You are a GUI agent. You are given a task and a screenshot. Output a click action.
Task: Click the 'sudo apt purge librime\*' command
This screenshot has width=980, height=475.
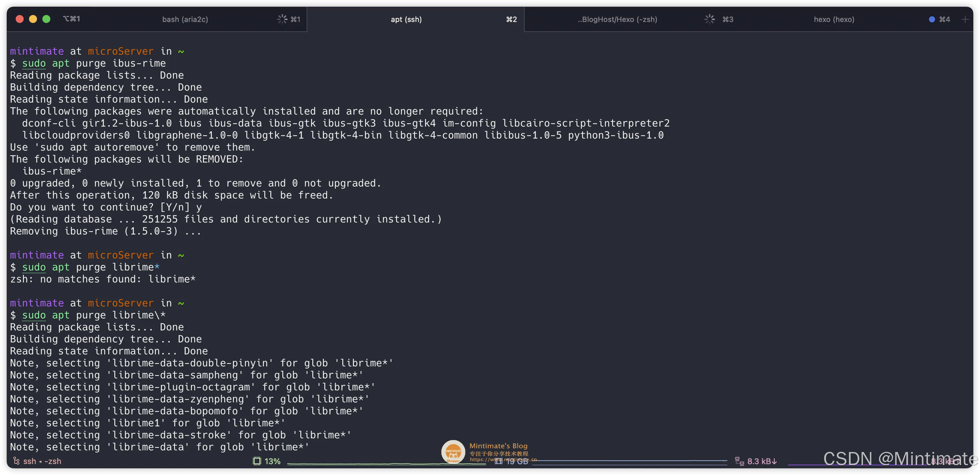point(88,315)
